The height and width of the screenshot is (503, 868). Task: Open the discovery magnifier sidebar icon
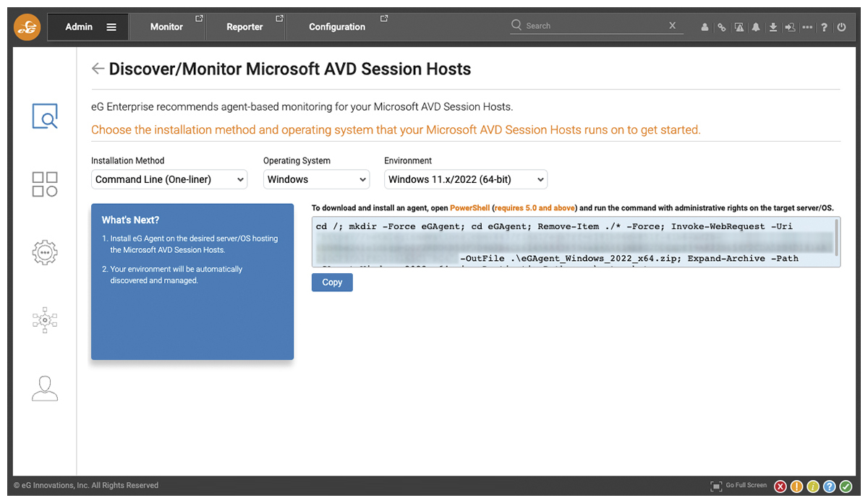45,116
